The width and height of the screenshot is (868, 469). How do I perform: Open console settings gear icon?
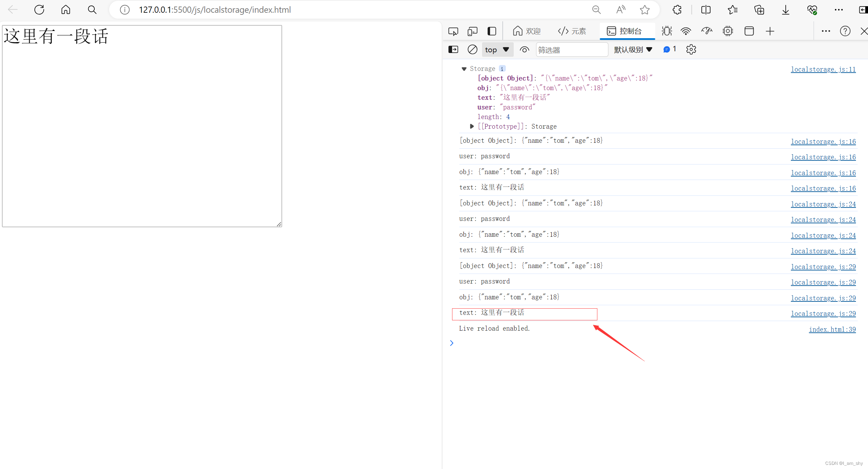coord(691,50)
